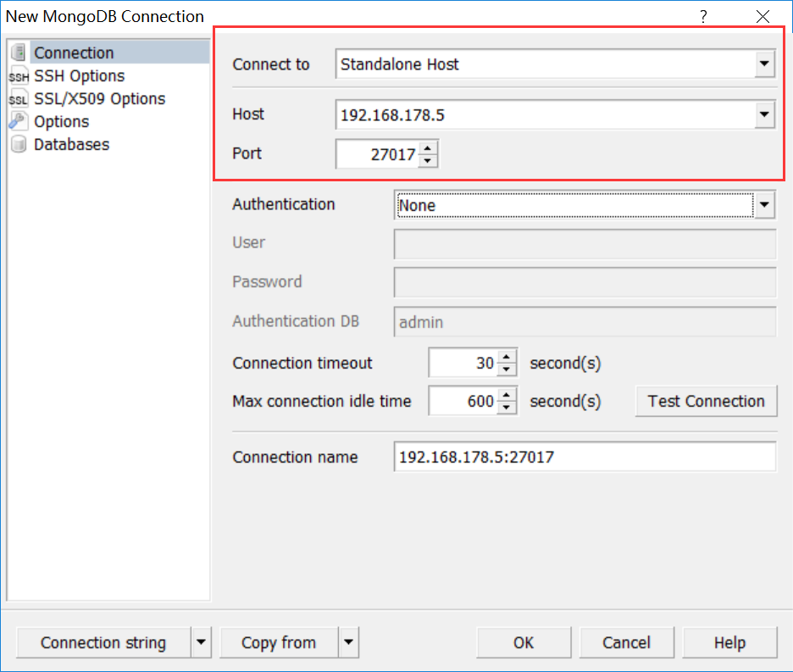Open SSH Options page
This screenshot has height=672, width=793.
coord(80,75)
